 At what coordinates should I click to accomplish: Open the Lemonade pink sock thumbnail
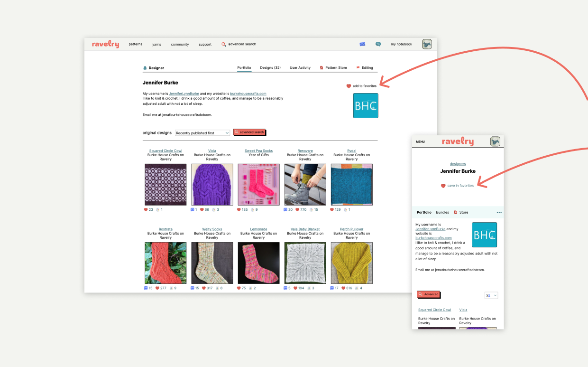click(258, 263)
